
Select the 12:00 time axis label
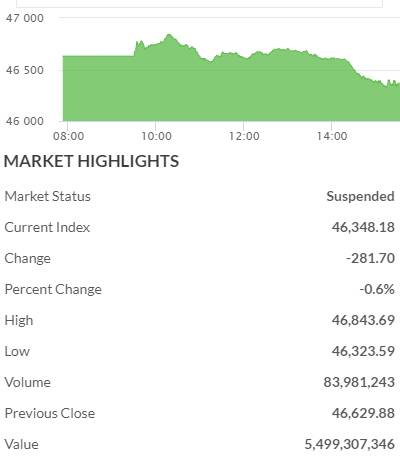244,136
